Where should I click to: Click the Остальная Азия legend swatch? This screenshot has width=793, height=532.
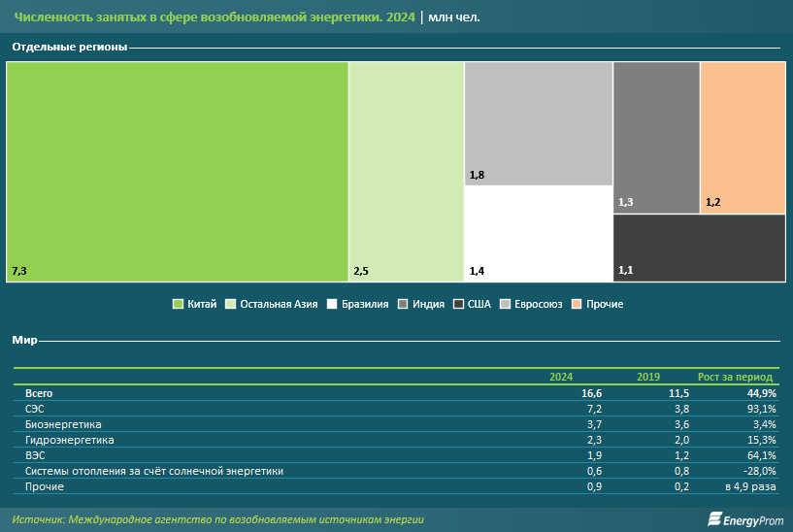[231, 304]
